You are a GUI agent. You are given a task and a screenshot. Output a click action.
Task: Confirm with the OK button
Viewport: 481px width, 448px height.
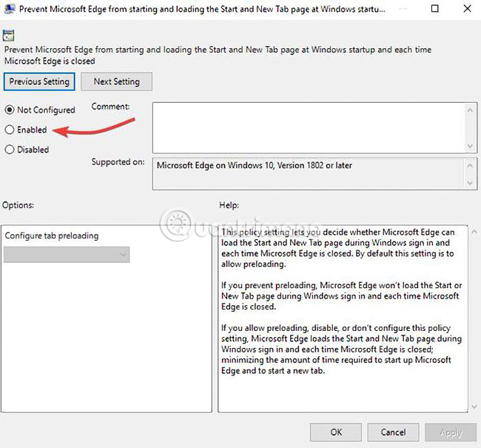tap(336, 432)
